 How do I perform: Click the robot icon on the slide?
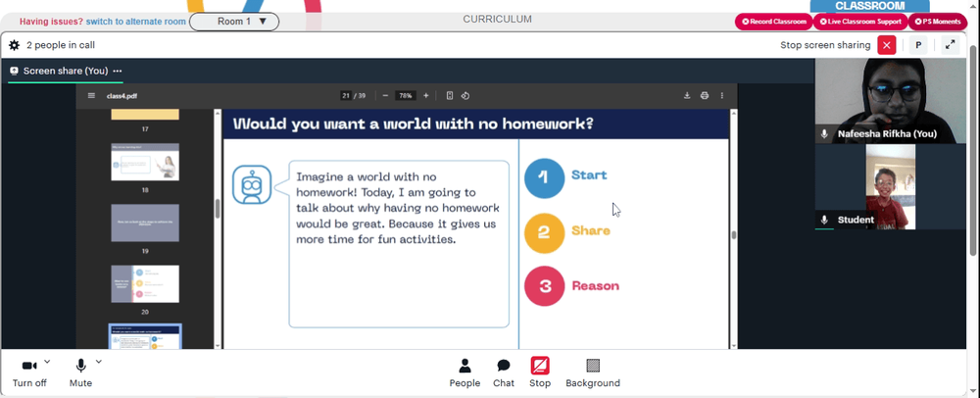252,185
